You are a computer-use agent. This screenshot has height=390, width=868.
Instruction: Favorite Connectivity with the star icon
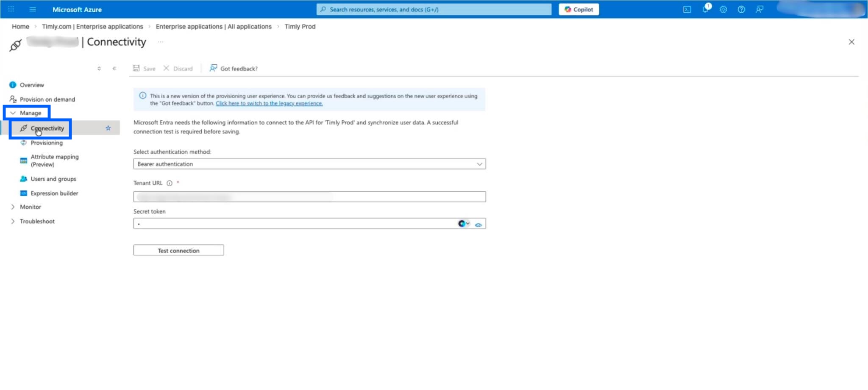point(108,128)
